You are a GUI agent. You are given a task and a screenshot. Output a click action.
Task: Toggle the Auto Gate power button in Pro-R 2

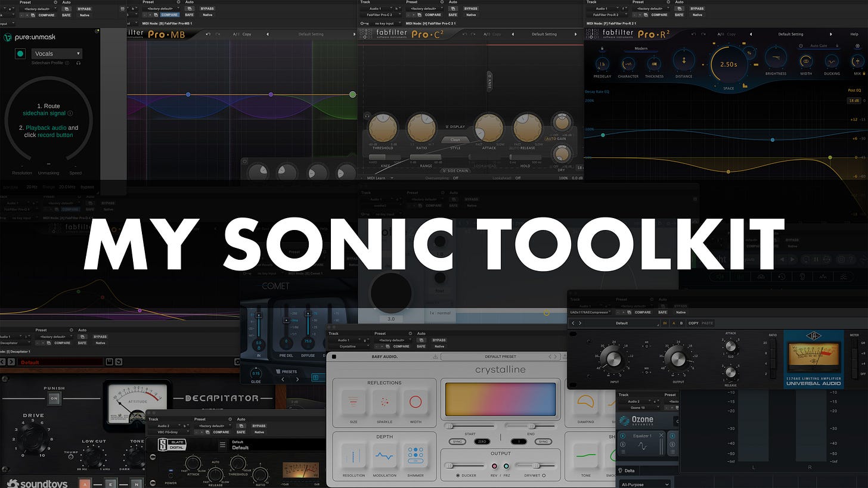(801, 45)
